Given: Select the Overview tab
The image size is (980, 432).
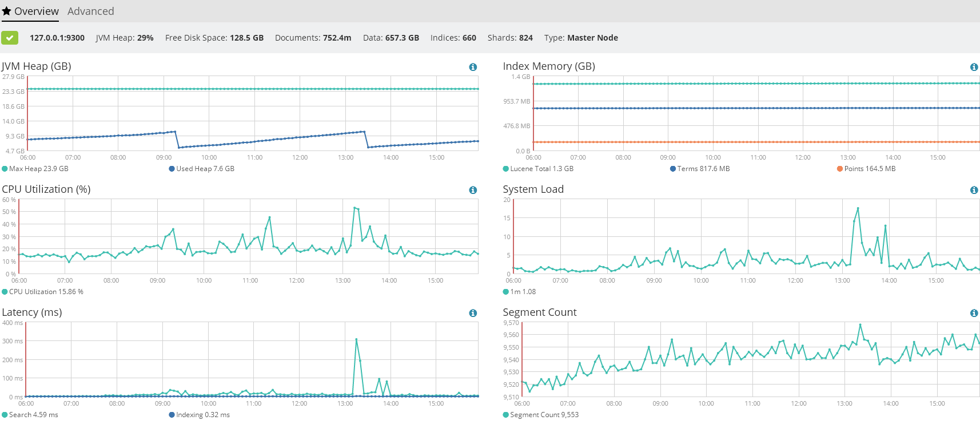Looking at the screenshot, I should point(36,11).
